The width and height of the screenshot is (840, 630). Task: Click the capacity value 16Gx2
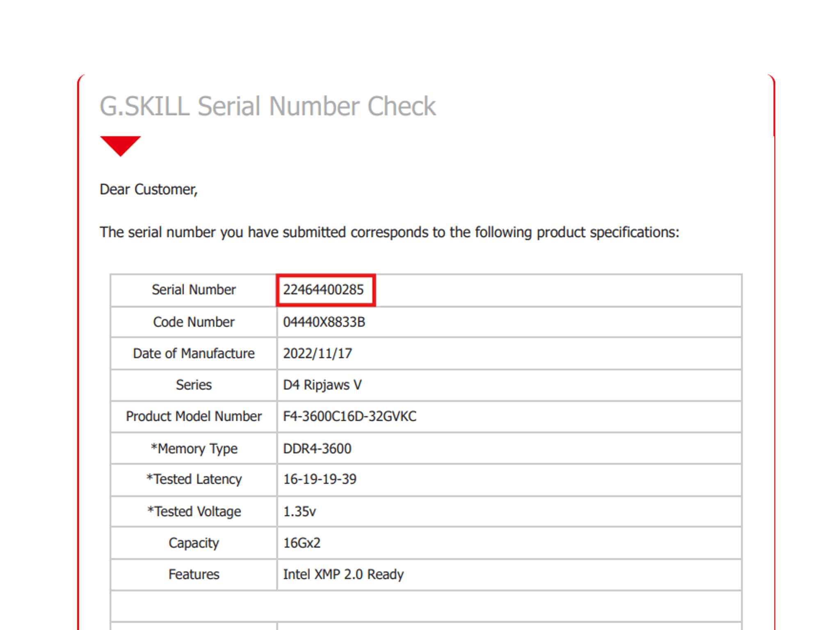click(x=301, y=543)
